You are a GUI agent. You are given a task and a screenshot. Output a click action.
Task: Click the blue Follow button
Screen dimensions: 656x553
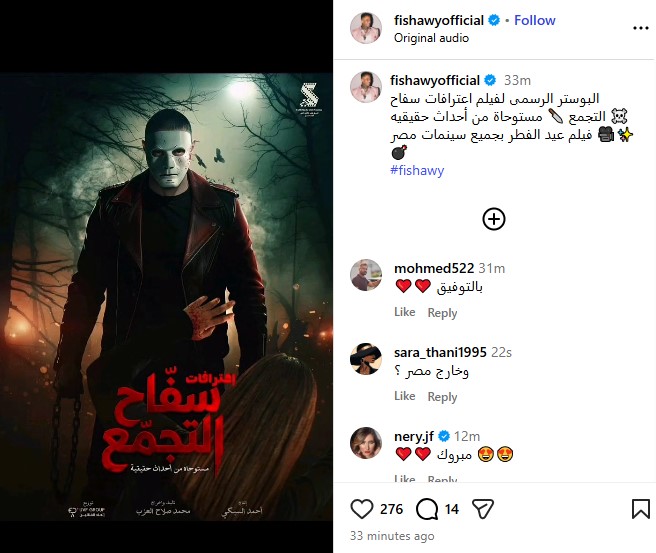point(535,20)
